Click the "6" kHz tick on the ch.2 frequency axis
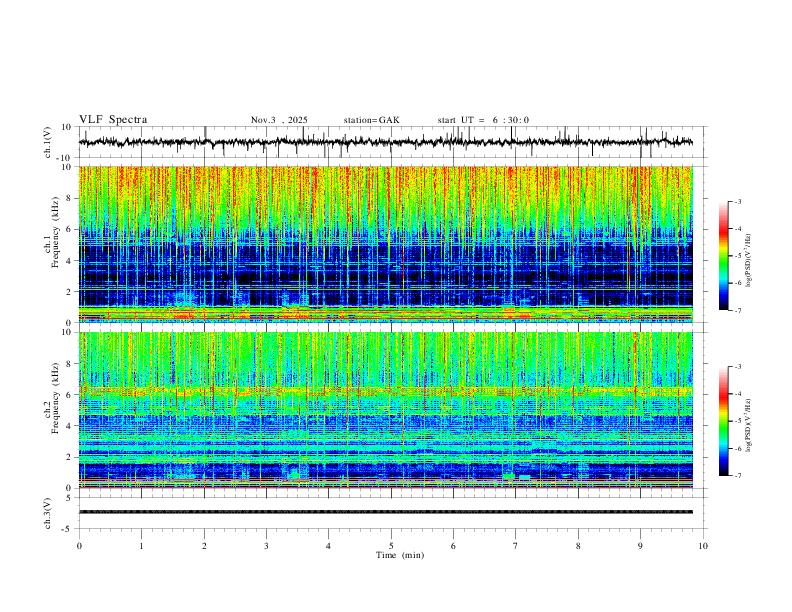Screen dimensions: 792x612 click(x=70, y=395)
